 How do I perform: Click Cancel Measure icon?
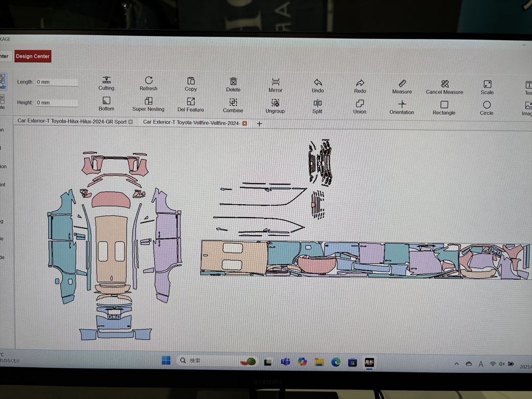coord(445,84)
